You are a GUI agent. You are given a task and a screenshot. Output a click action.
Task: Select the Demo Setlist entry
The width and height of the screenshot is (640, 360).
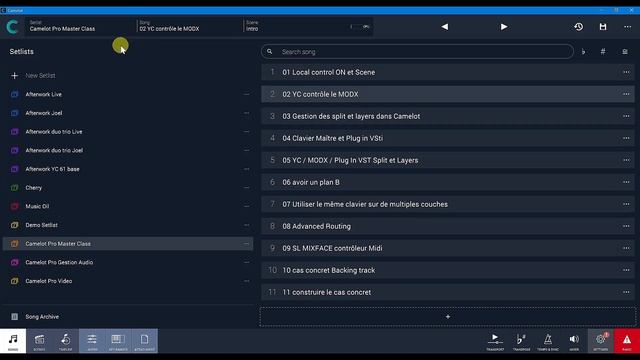[128, 225]
